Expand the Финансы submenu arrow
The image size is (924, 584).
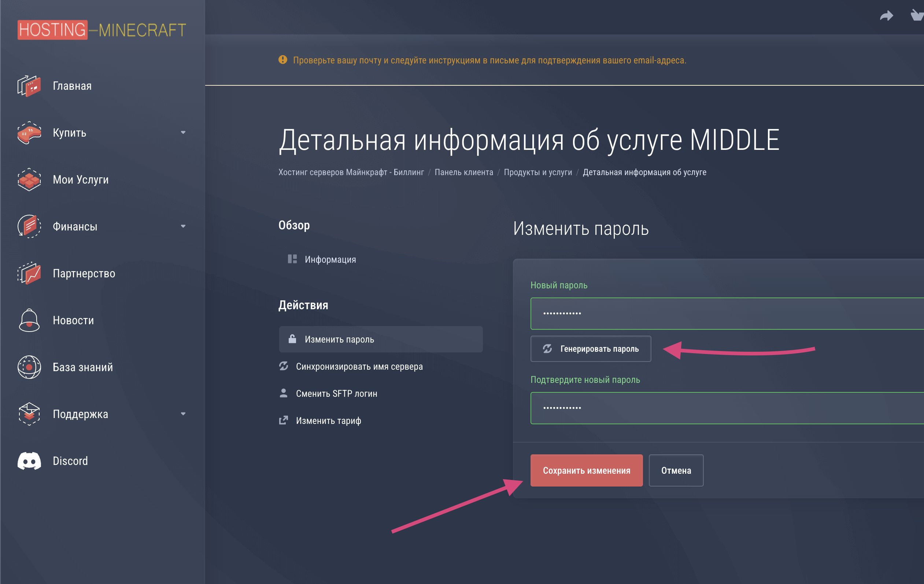(183, 226)
